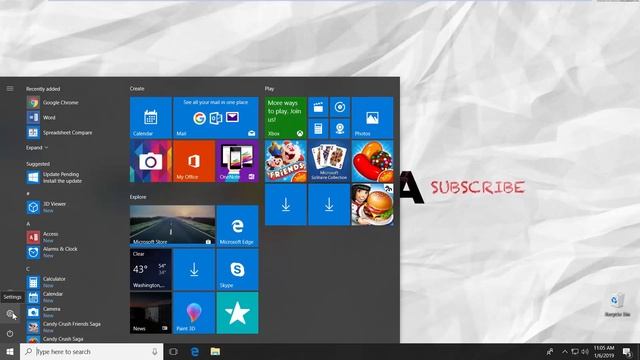Select the Recycle Bin on desktop
The height and width of the screenshot is (360, 640).
[x=617, y=304]
